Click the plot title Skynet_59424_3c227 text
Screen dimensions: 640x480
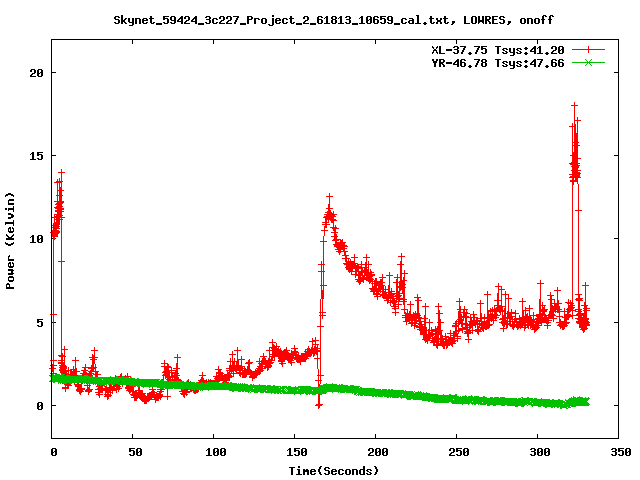click(333, 20)
